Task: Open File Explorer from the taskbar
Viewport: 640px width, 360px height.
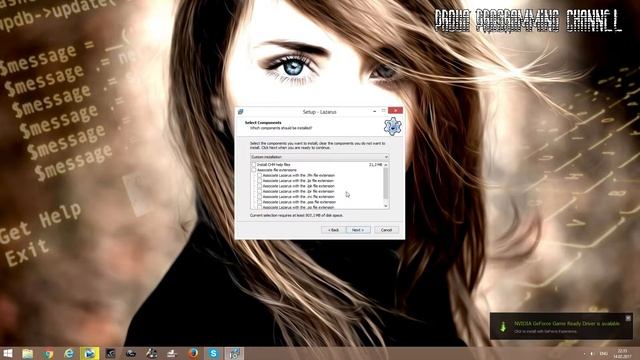Action: 27,353
